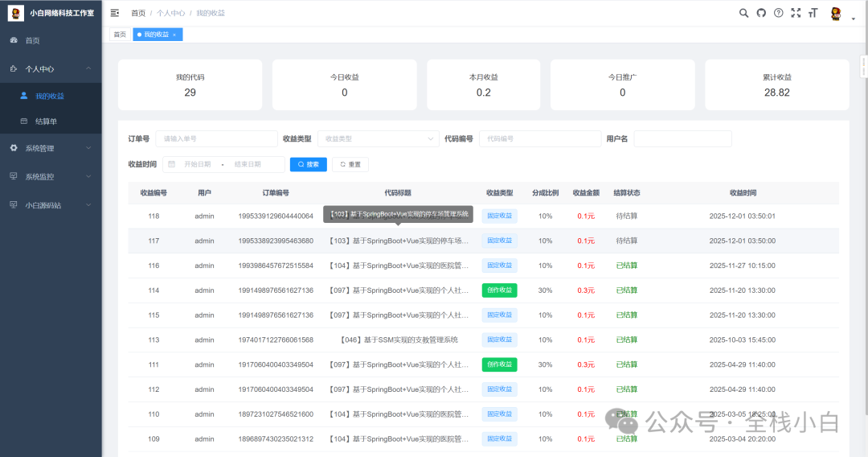Close the 我的收益 tab
This screenshot has height=457, width=868.
pos(174,35)
